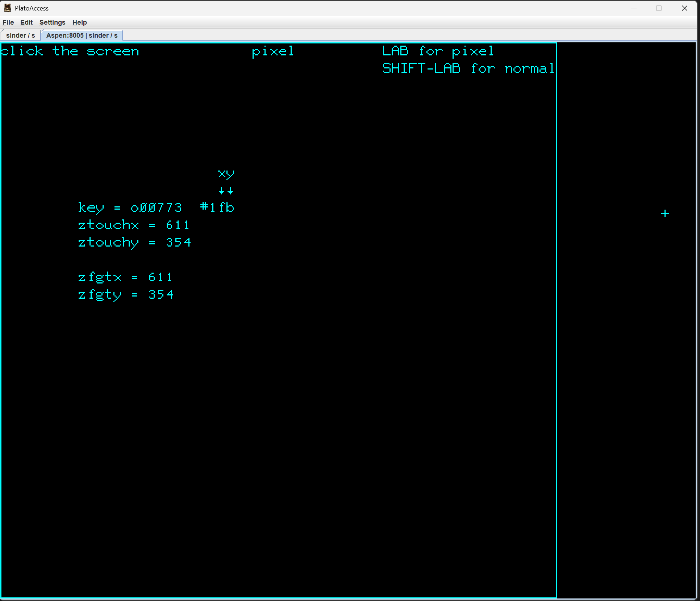Screen dimensions: 700x601
Task: Select the Aspen:8005 session tab
Action: tap(82, 35)
